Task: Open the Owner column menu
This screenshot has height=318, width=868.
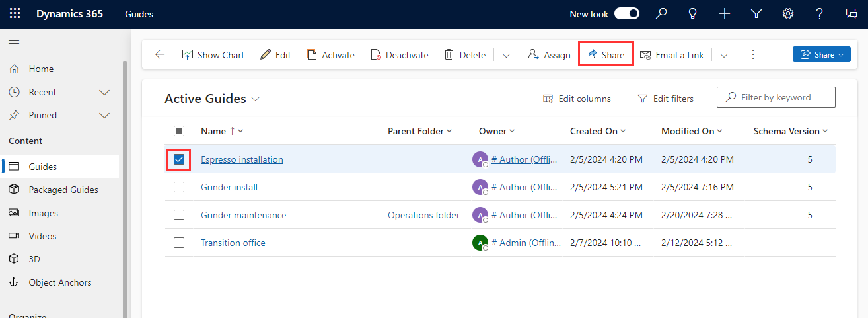Action: pos(497,131)
